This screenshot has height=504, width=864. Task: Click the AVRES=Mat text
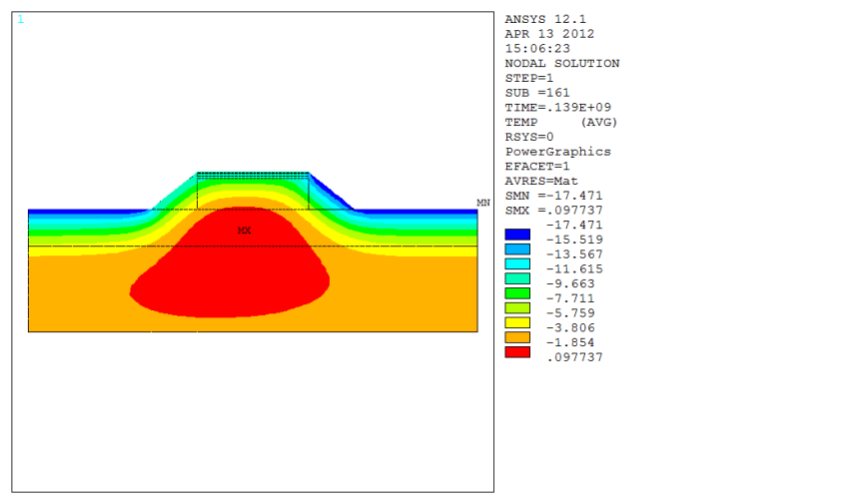pos(541,181)
